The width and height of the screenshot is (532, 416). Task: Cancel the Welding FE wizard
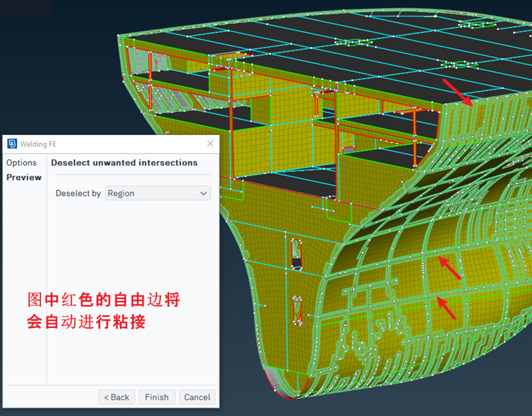[197, 397]
